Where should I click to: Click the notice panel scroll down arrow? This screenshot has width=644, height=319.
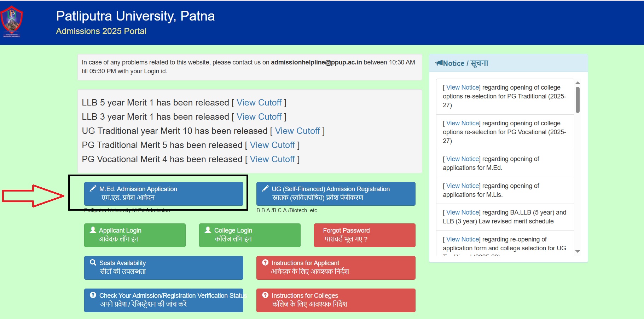tap(578, 251)
